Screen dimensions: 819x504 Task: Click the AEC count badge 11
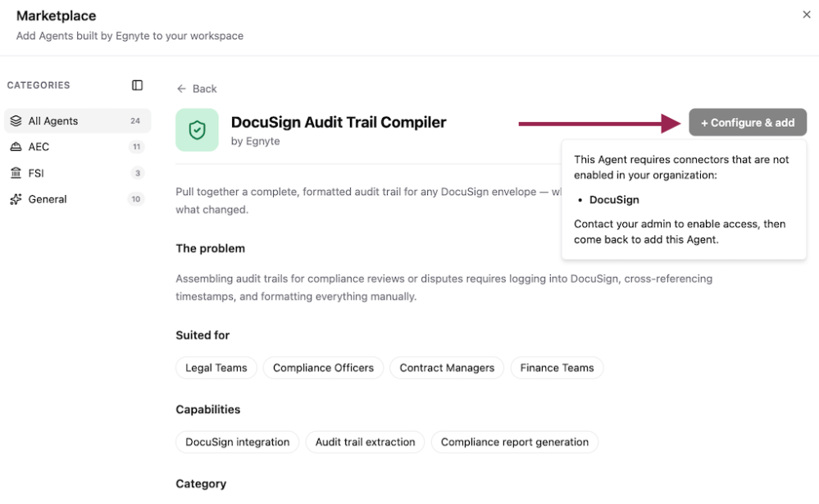pyautogui.click(x=136, y=147)
